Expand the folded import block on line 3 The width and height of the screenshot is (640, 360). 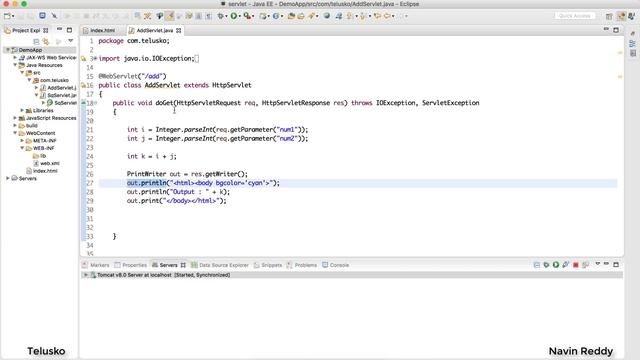pyautogui.click(x=96, y=58)
